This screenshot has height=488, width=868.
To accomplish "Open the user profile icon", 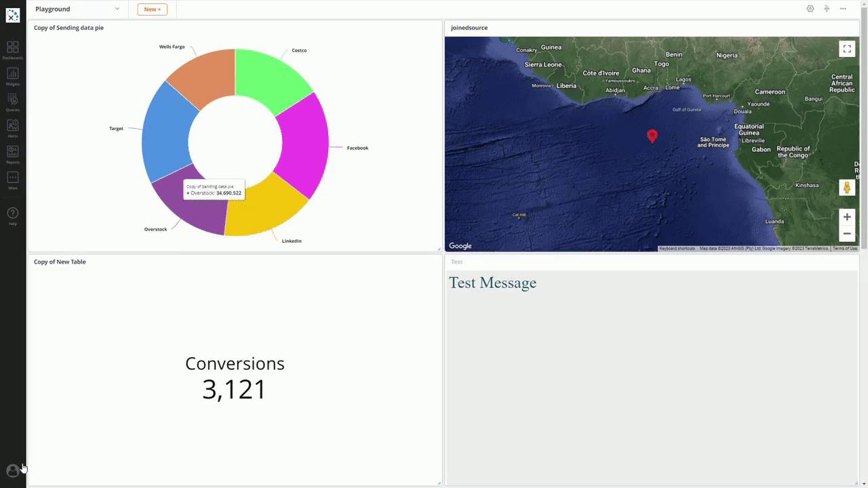I will click(12, 470).
